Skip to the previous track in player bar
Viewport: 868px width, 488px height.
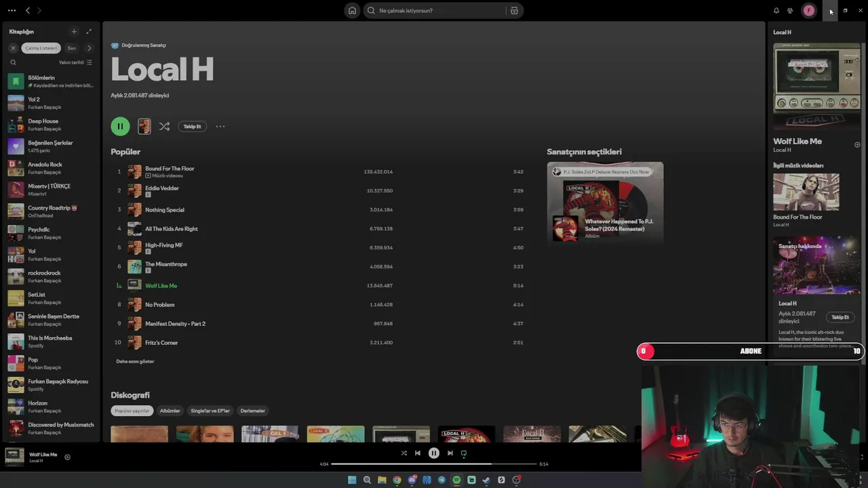pyautogui.click(x=418, y=453)
